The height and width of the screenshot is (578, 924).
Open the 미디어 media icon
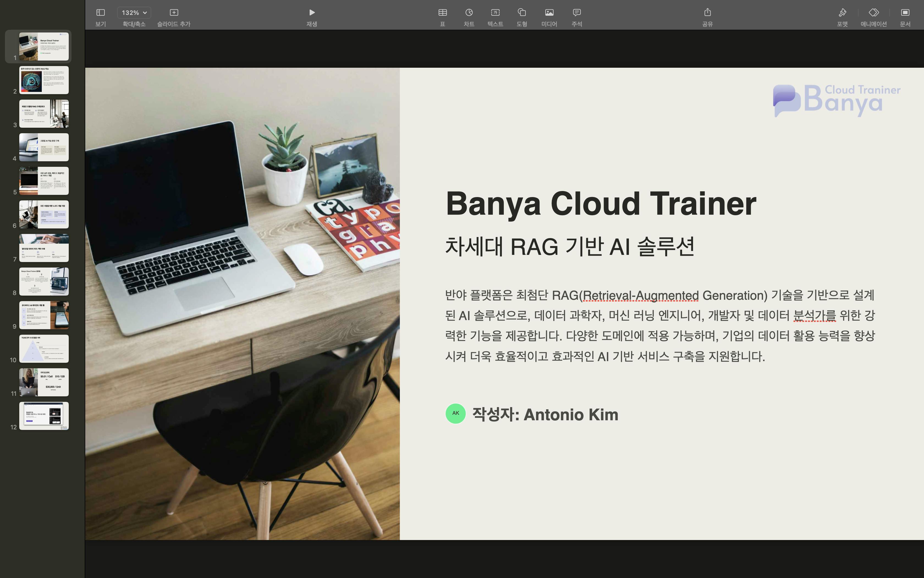point(549,13)
